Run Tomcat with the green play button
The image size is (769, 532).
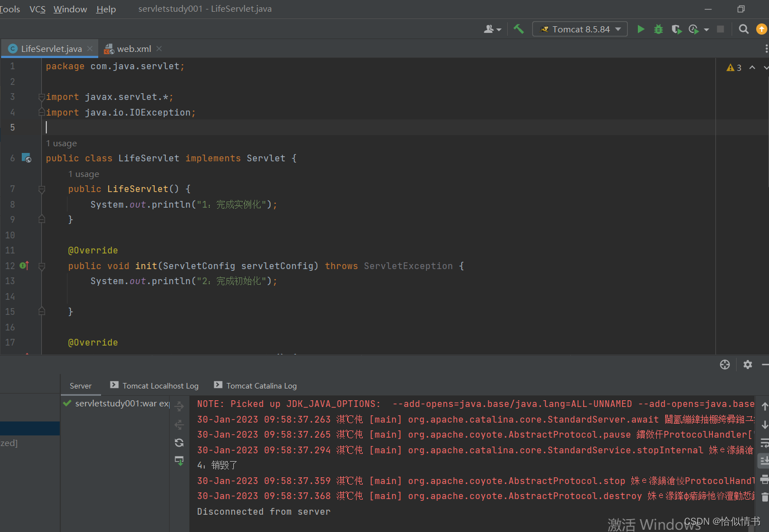[x=641, y=29]
